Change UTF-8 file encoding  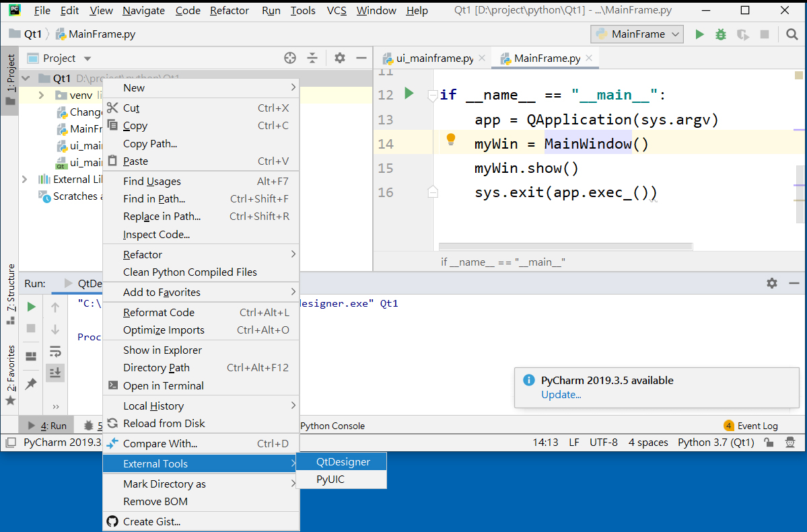pyautogui.click(x=604, y=443)
